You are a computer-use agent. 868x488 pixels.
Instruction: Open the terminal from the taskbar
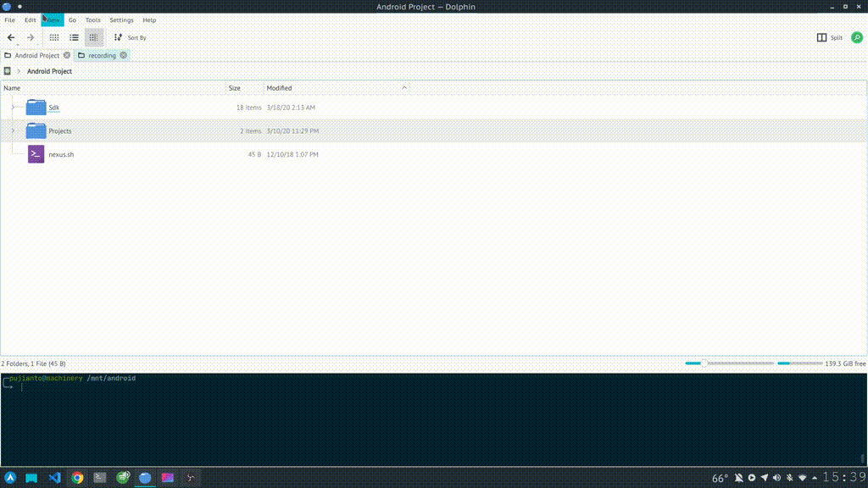[100, 478]
